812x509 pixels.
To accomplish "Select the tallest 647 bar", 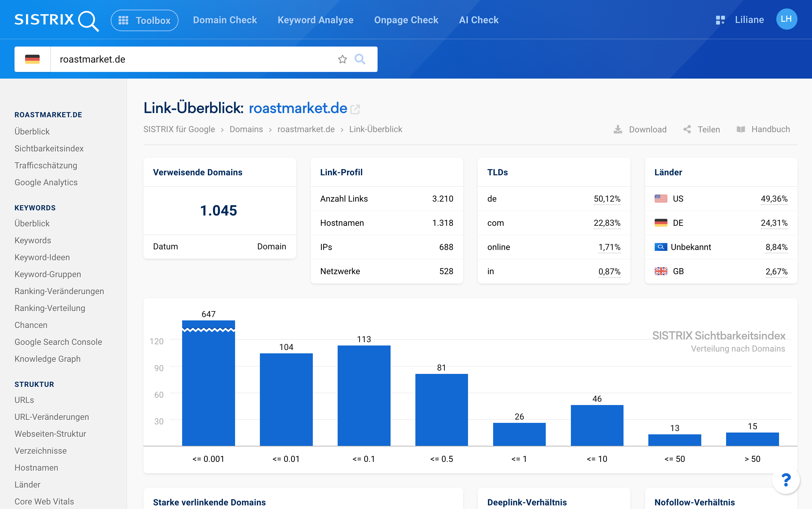I will pyautogui.click(x=208, y=383).
